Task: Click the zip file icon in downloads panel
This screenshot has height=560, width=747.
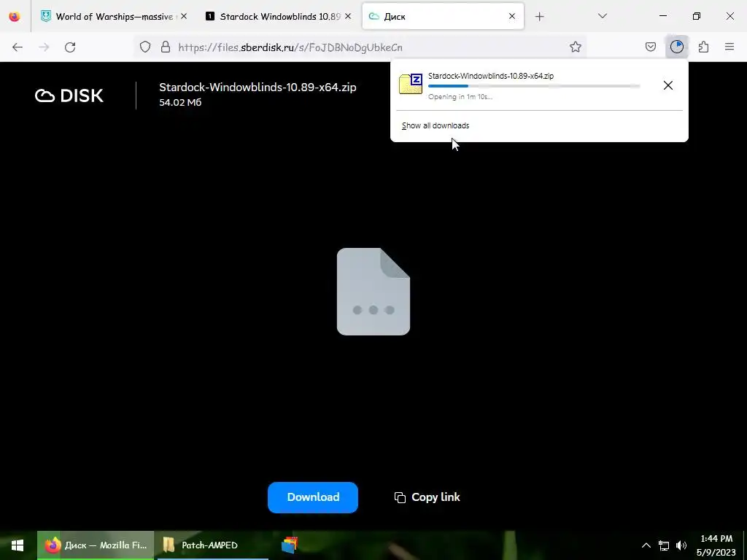Action: tap(411, 85)
